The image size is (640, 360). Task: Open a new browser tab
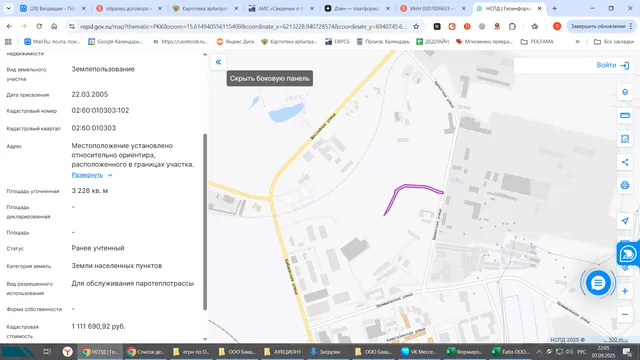tap(554, 8)
